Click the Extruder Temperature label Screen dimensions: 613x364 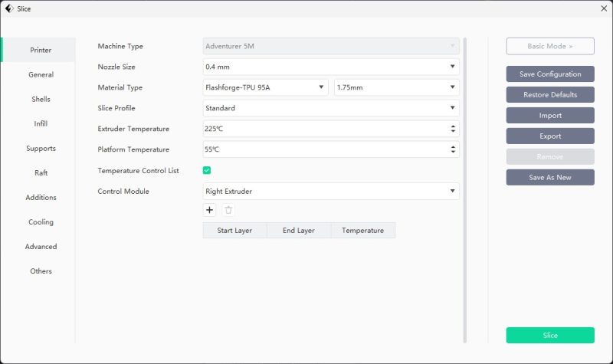tap(133, 129)
